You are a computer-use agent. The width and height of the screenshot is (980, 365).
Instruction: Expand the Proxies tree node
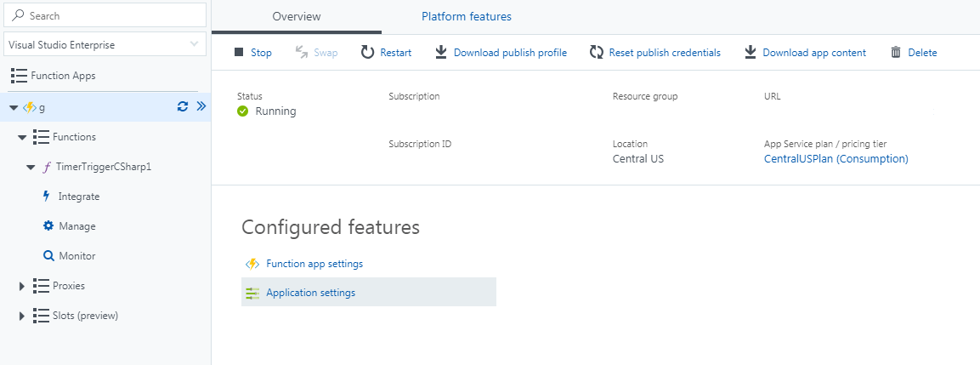coord(22,286)
